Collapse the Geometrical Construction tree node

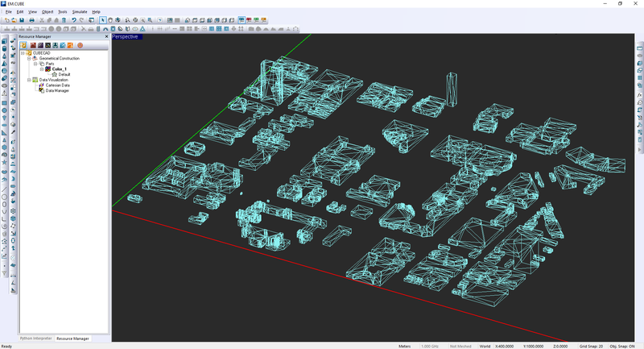pyautogui.click(x=28, y=58)
